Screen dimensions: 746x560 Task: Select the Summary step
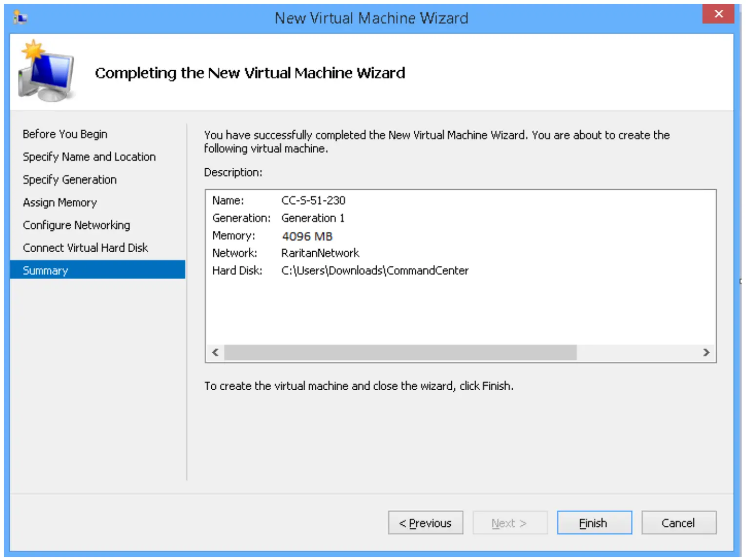(x=45, y=271)
